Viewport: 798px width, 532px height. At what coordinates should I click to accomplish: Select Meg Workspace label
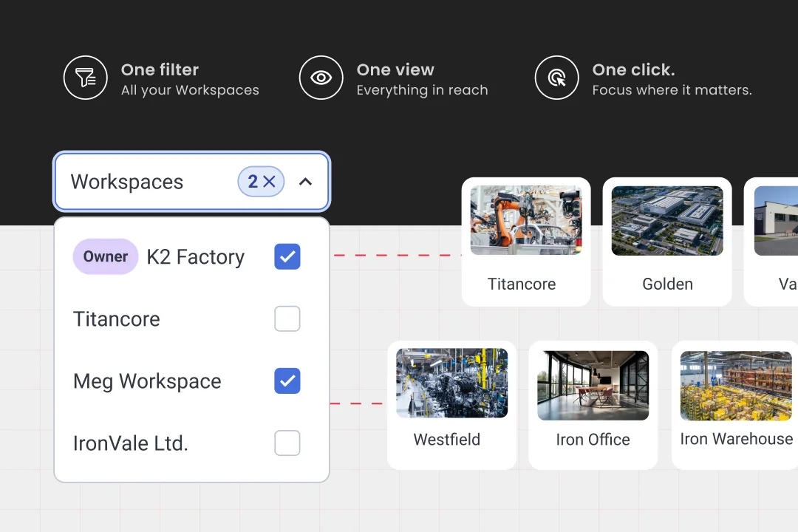[x=147, y=381]
